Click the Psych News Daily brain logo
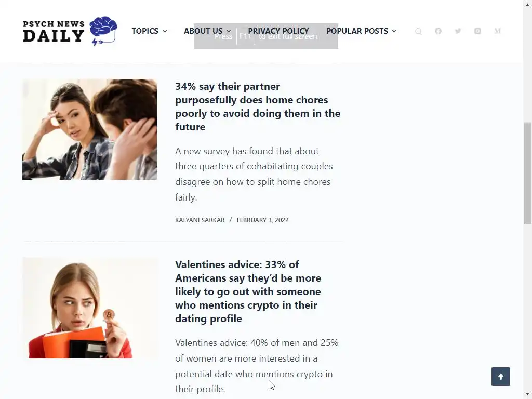This screenshot has width=532, height=399. pyautogui.click(x=70, y=31)
